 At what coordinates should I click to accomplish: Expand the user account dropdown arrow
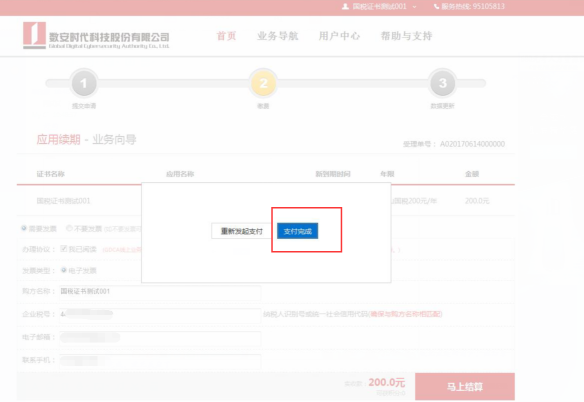415,7
